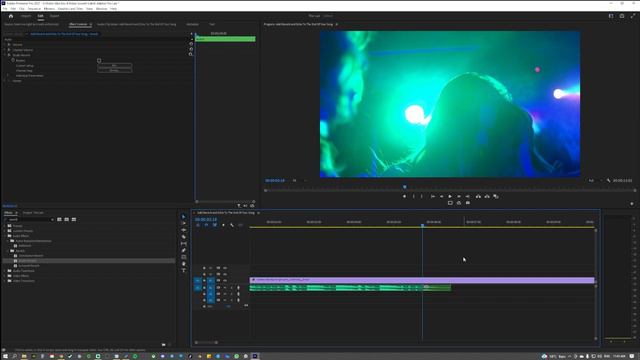Viewport: 640px width, 360px height.
Task: Open the File menu
Action: [4, 9]
